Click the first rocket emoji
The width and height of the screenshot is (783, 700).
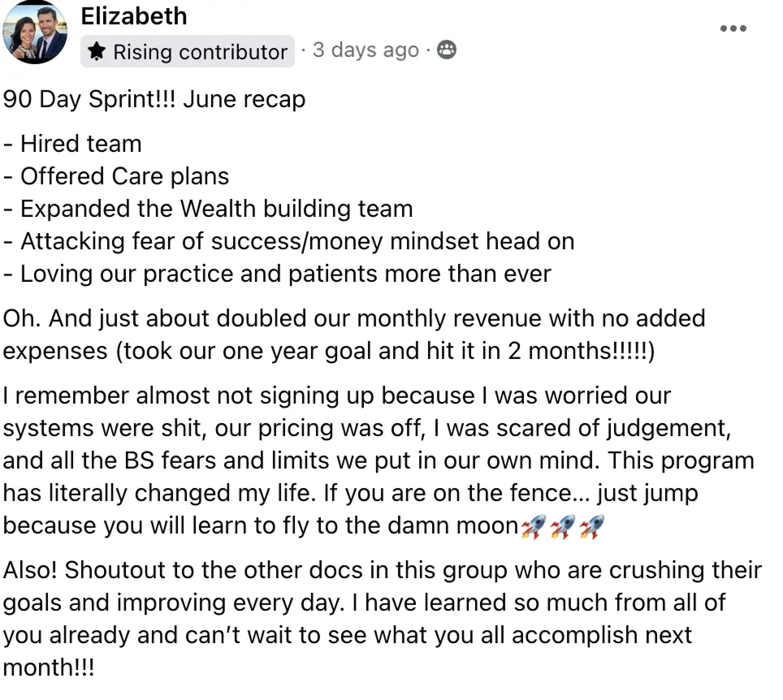[x=533, y=527]
